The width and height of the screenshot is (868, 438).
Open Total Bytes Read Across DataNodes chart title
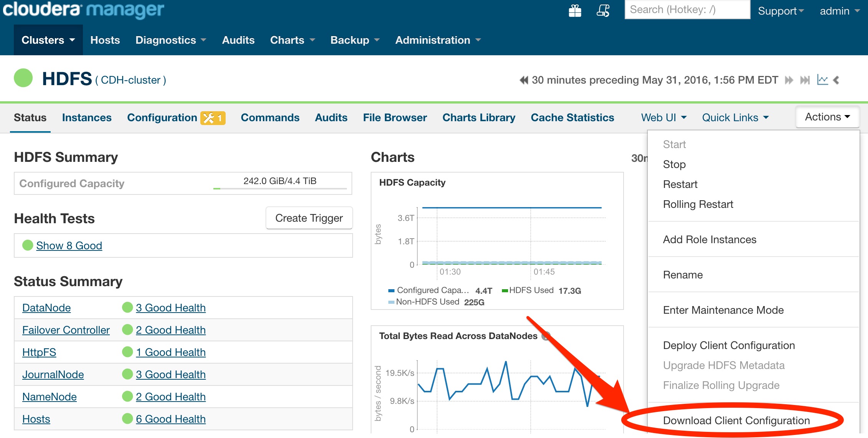[x=458, y=336]
